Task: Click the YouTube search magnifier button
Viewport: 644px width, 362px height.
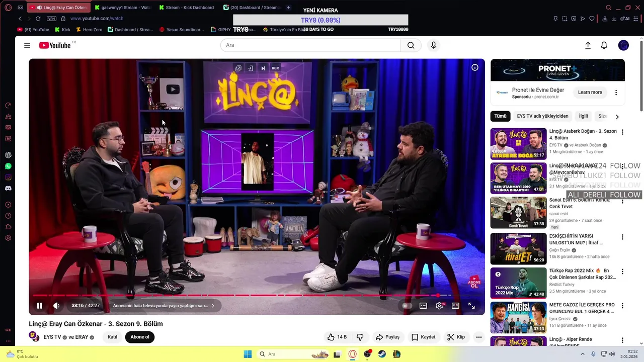Action: pyautogui.click(x=411, y=45)
